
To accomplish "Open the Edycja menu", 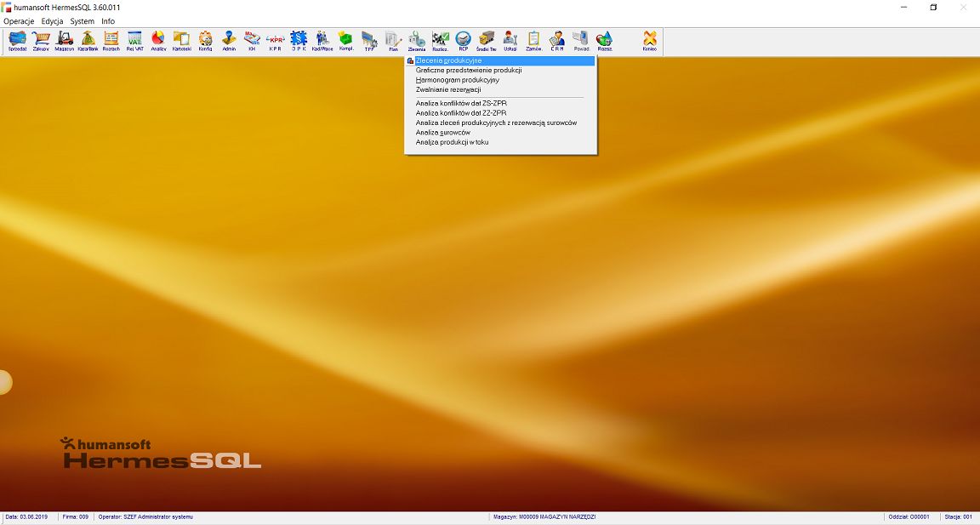I will click(x=53, y=21).
